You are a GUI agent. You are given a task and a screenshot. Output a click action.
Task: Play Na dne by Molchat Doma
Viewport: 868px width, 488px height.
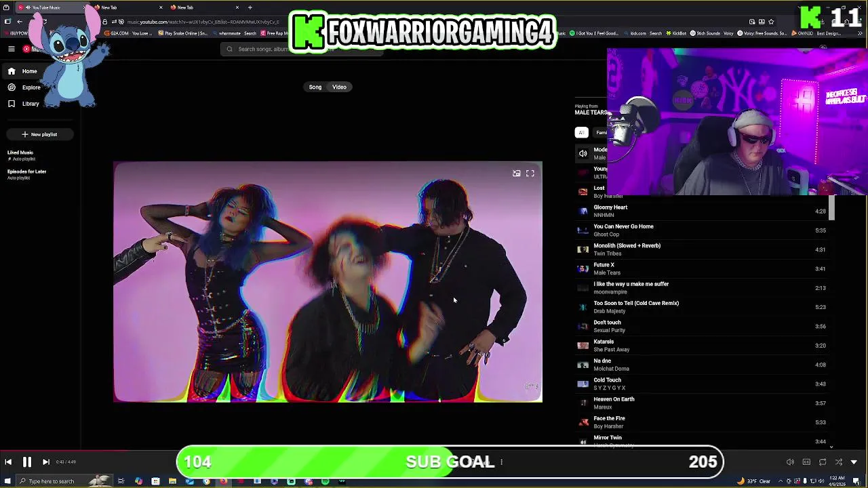pyautogui.click(x=702, y=365)
